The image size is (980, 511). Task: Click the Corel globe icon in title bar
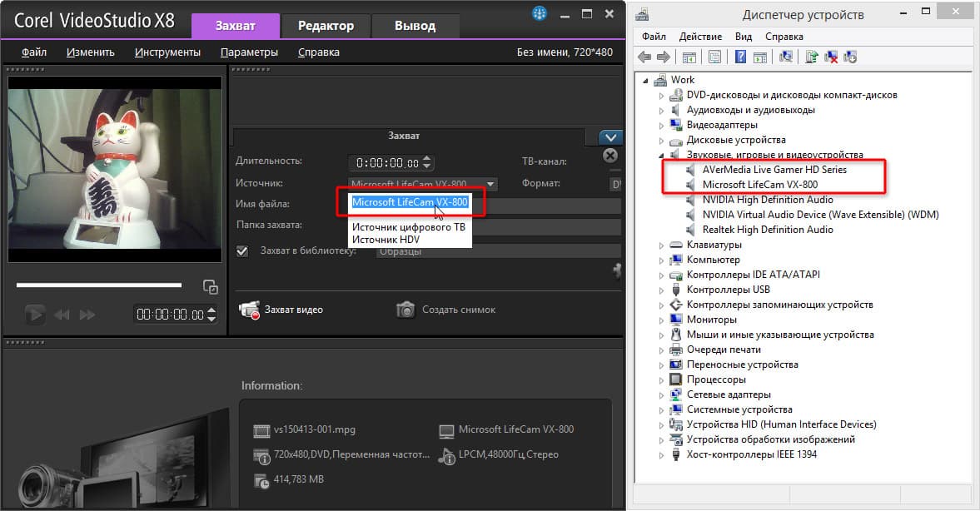[x=540, y=13]
